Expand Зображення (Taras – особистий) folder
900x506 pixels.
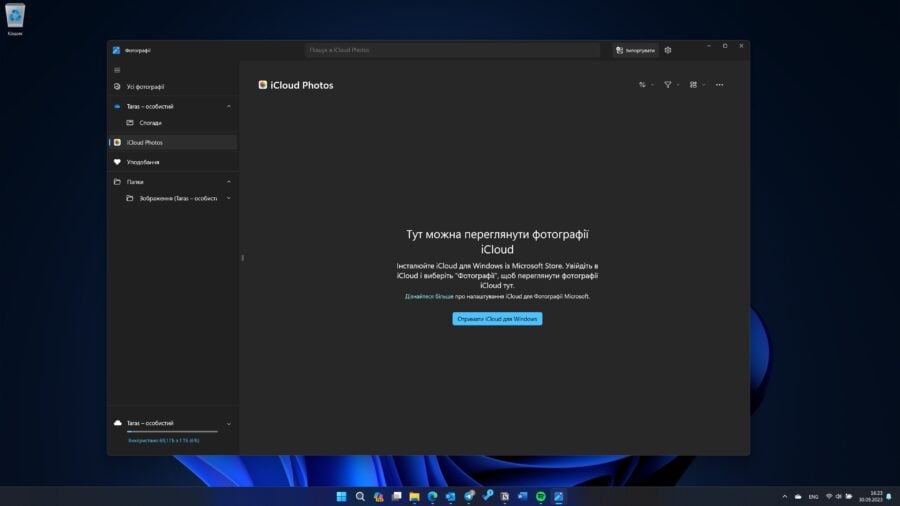[x=228, y=198]
